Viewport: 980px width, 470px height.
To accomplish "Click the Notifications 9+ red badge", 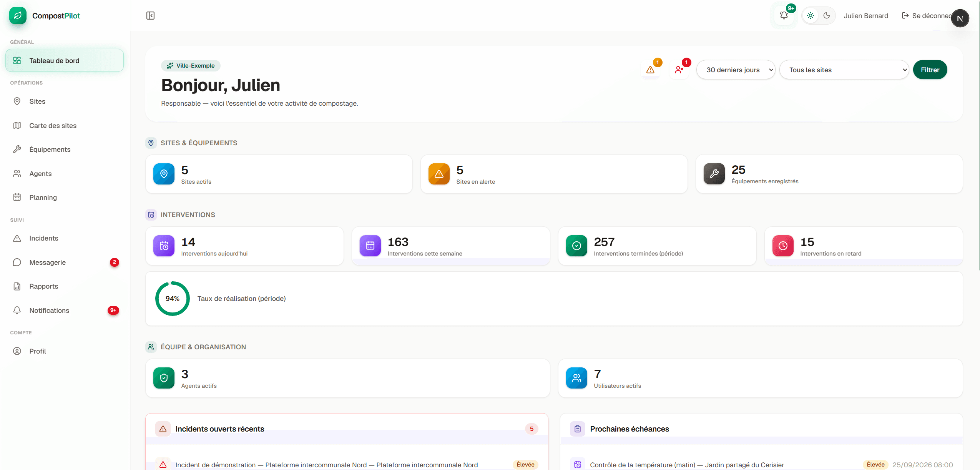I will [x=113, y=310].
